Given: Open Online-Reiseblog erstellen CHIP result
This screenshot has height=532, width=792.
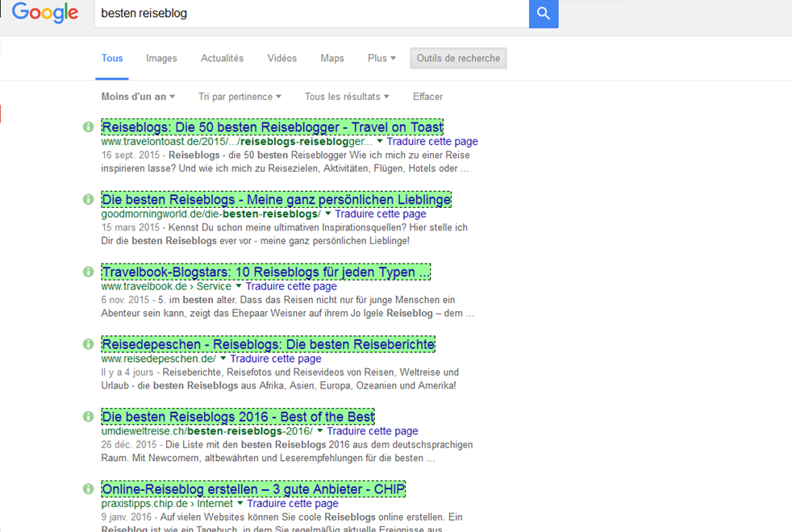Looking at the screenshot, I should pyautogui.click(x=253, y=489).
